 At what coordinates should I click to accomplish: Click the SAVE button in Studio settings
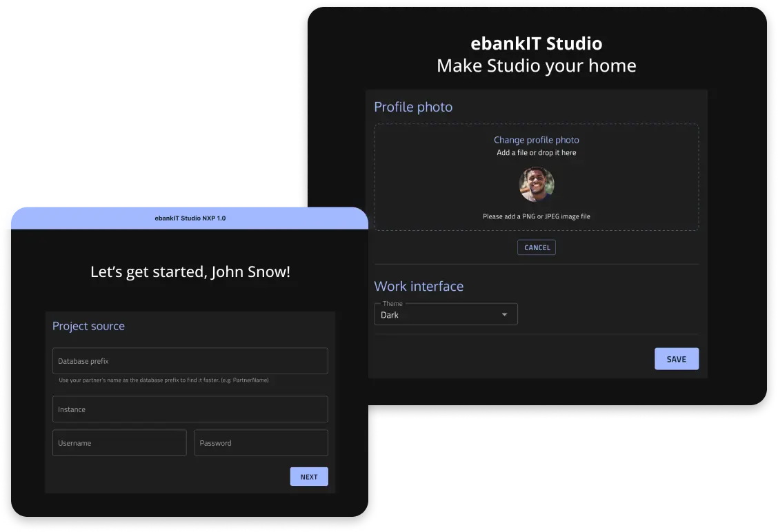click(677, 359)
